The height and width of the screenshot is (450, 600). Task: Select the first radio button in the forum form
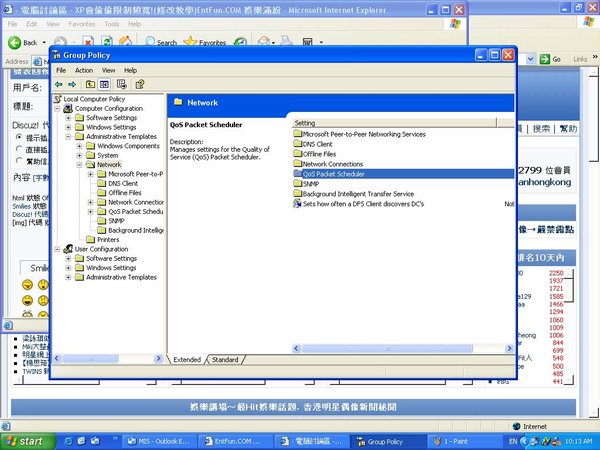18,137
